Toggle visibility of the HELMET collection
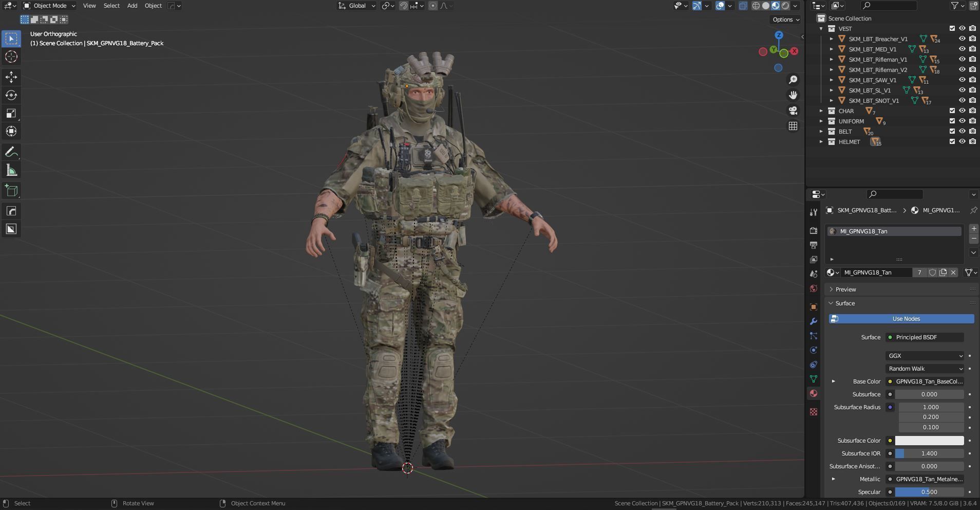 962,141
